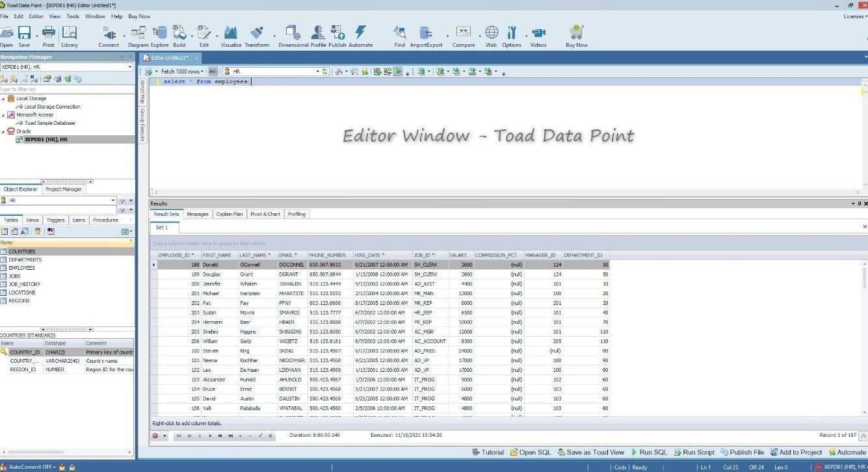Image resolution: width=868 pixels, height=472 pixels.
Task: Click the SALARY column header
Action: 460,256
